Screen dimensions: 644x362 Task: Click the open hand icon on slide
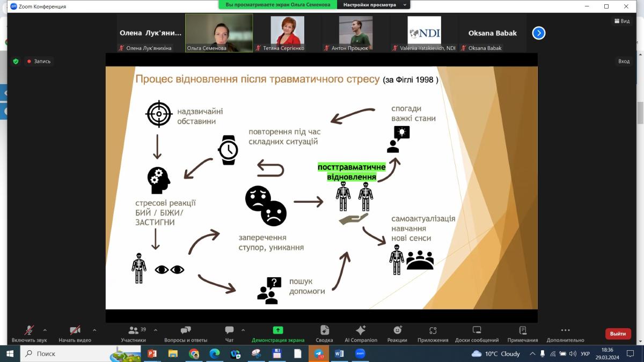point(353,219)
